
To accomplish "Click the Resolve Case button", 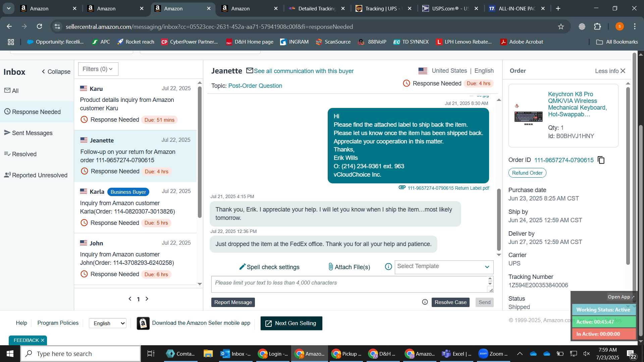I will pyautogui.click(x=450, y=302).
